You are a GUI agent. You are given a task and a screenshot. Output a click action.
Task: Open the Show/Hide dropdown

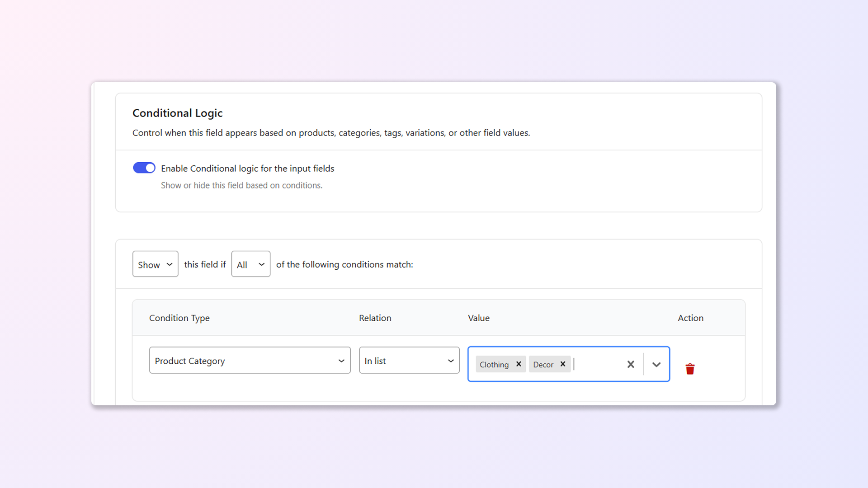point(155,264)
